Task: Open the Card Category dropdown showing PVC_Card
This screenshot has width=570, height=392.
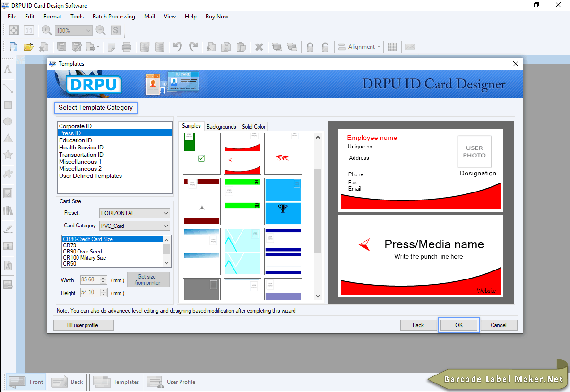Action: pyautogui.click(x=134, y=226)
